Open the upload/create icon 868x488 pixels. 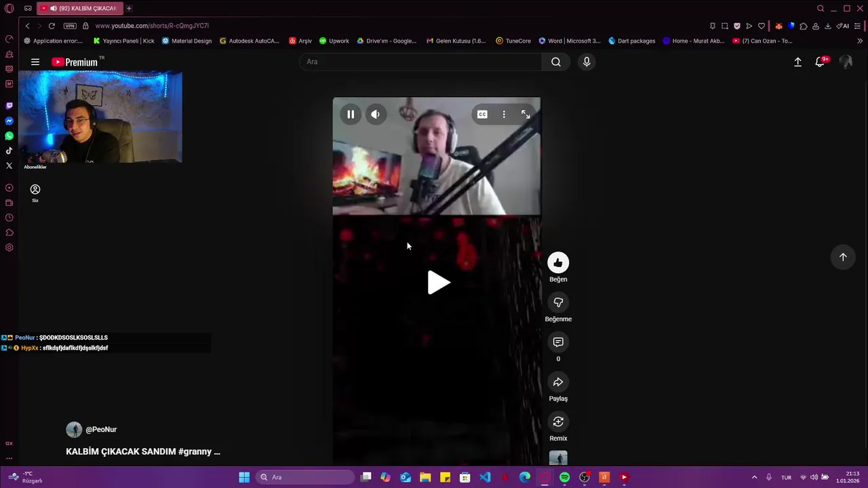[797, 62]
